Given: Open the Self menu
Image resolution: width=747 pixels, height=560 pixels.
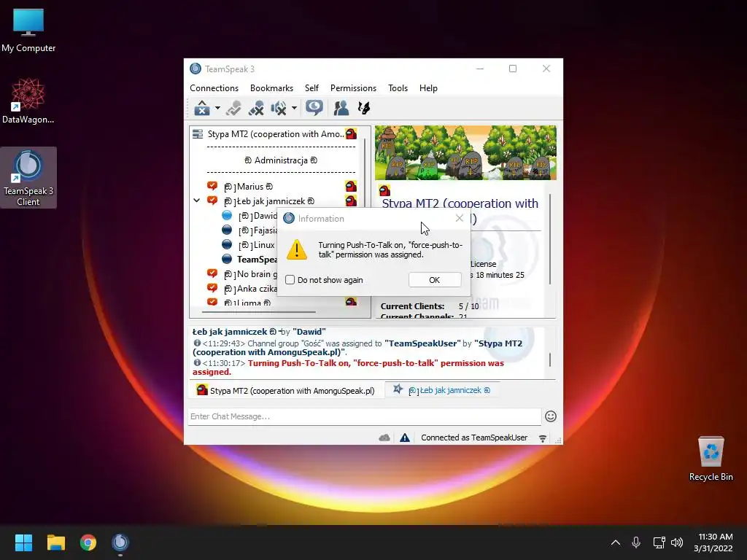Looking at the screenshot, I should coord(311,88).
